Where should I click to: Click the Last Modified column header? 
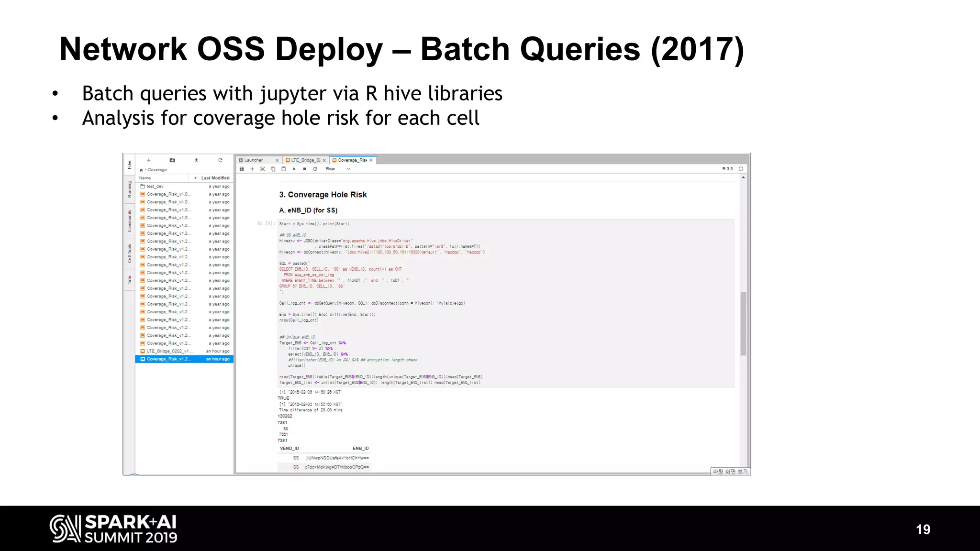click(215, 178)
